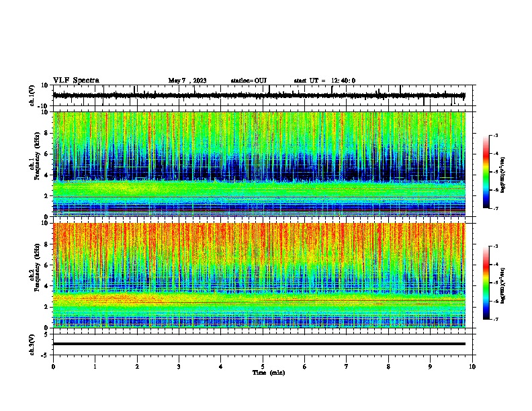Click the ch.2 spectrogram color bar
The width and height of the screenshot is (532, 411).
pyautogui.click(x=486, y=283)
